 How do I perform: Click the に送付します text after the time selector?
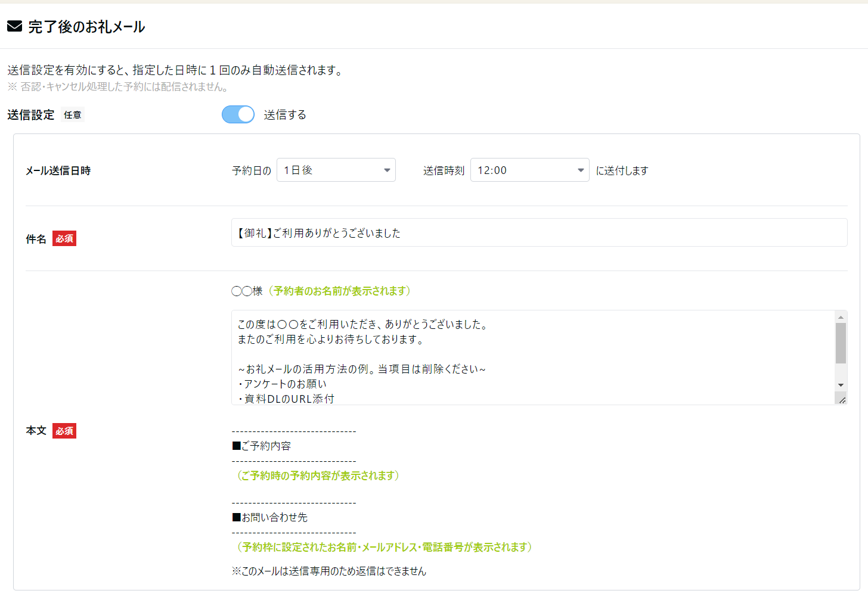pos(622,170)
